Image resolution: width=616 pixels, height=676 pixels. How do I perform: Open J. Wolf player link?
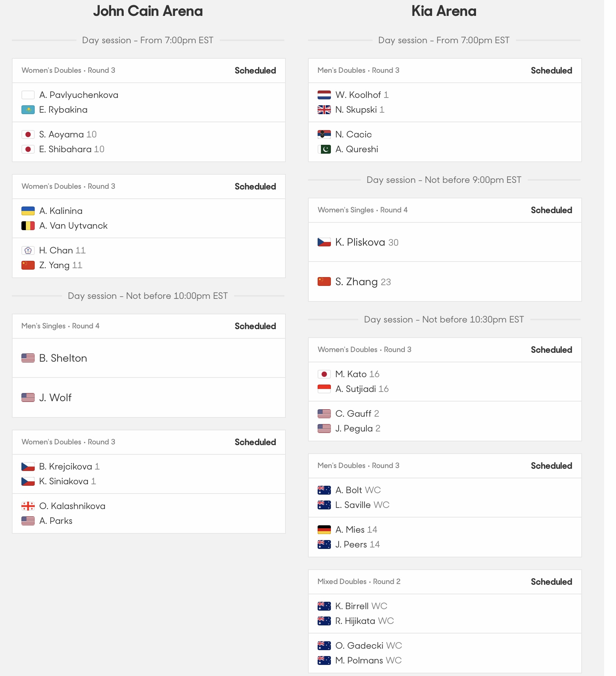pyautogui.click(x=55, y=398)
